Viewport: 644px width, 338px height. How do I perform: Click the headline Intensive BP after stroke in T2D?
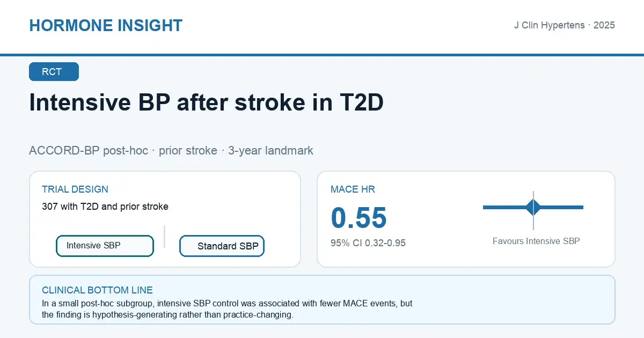pyautogui.click(x=207, y=102)
